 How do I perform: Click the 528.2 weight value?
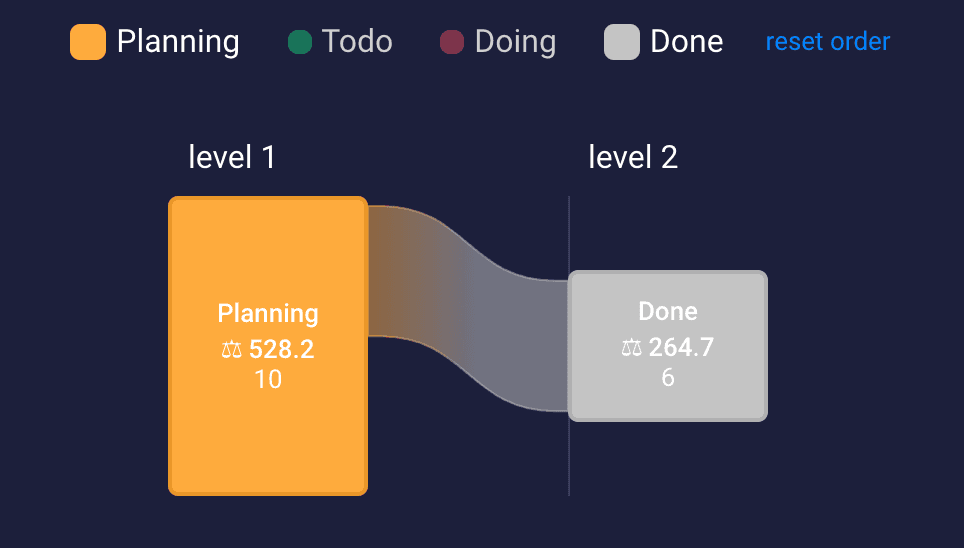click(282, 349)
